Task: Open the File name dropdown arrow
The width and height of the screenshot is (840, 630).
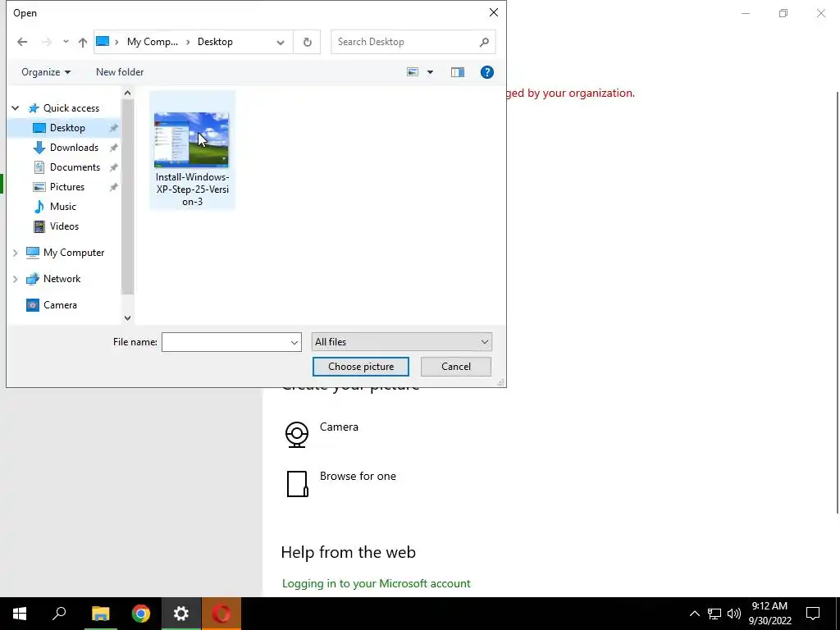Action: pyautogui.click(x=294, y=342)
